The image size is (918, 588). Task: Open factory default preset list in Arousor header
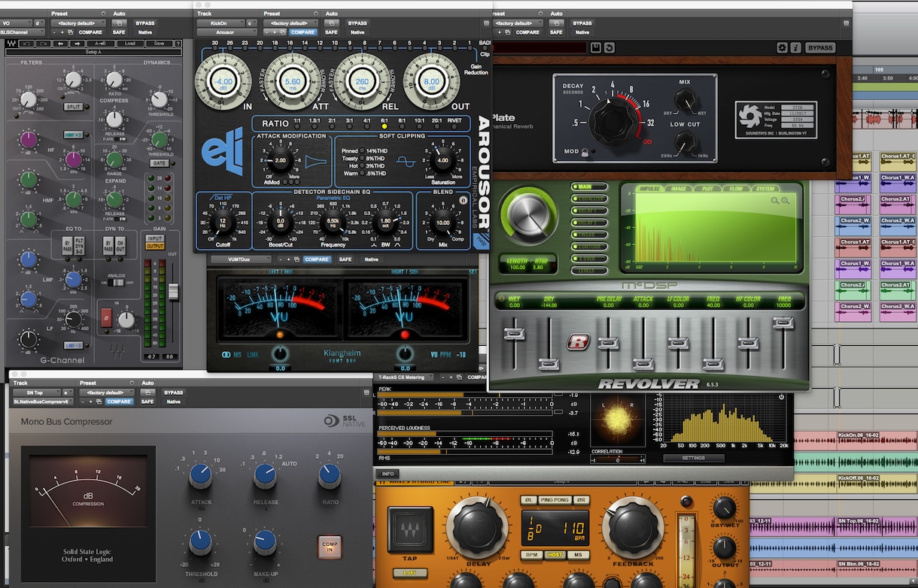point(290,23)
